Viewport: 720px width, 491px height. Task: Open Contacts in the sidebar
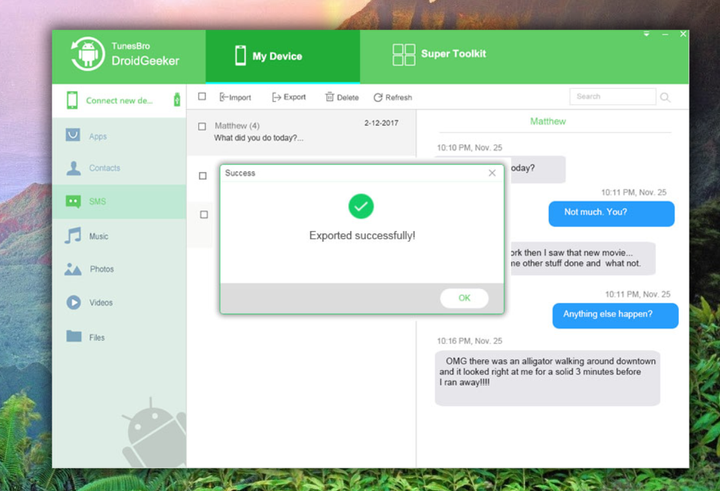119,168
